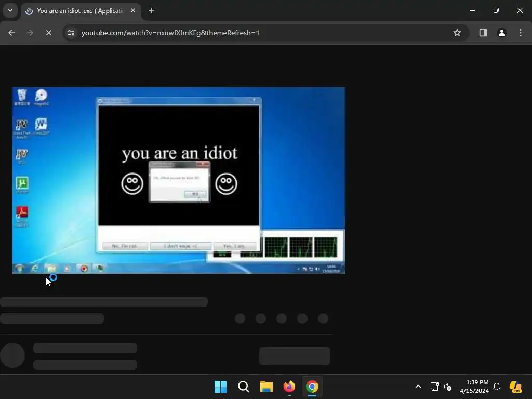Click the Recycle Bin icon in video

click(x=22, y=97)
